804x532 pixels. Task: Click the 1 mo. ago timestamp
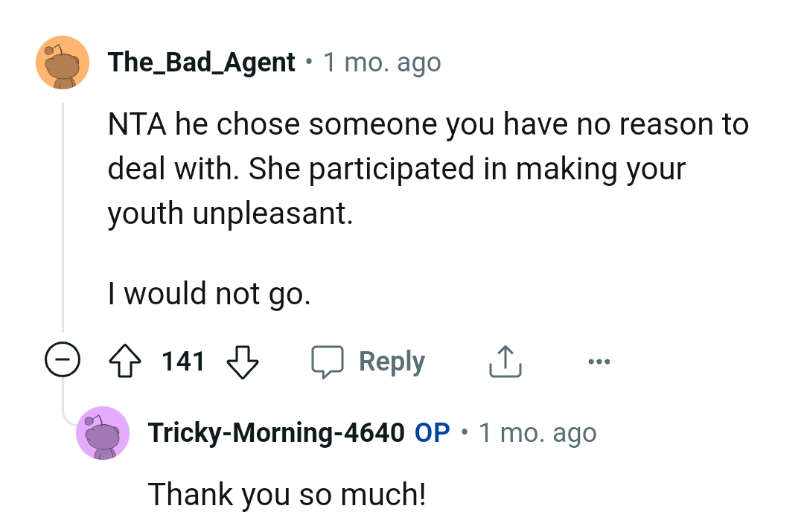click(x=381, y=62)
